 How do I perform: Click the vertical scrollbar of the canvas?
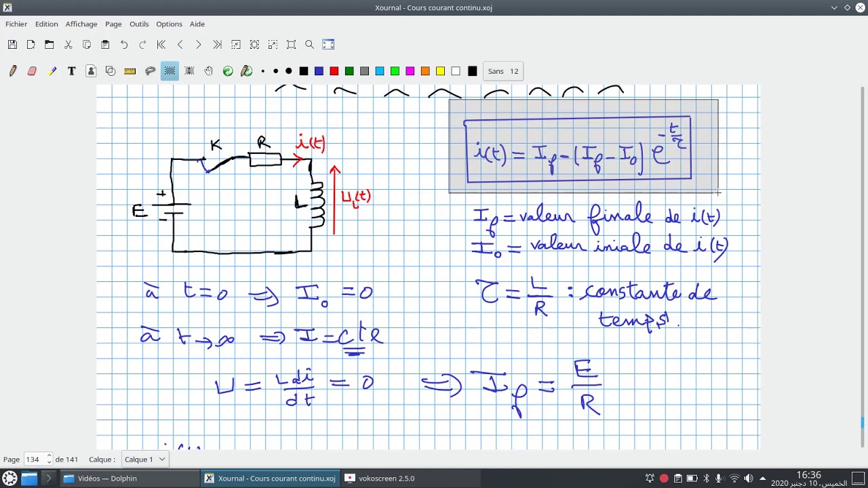pos(863,266)
